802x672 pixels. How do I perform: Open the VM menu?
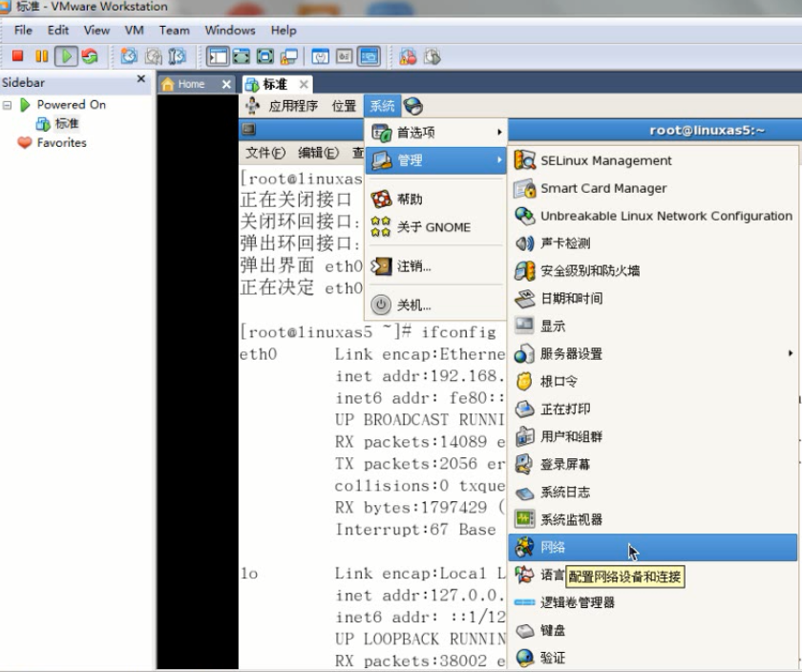tap(134, 31)
